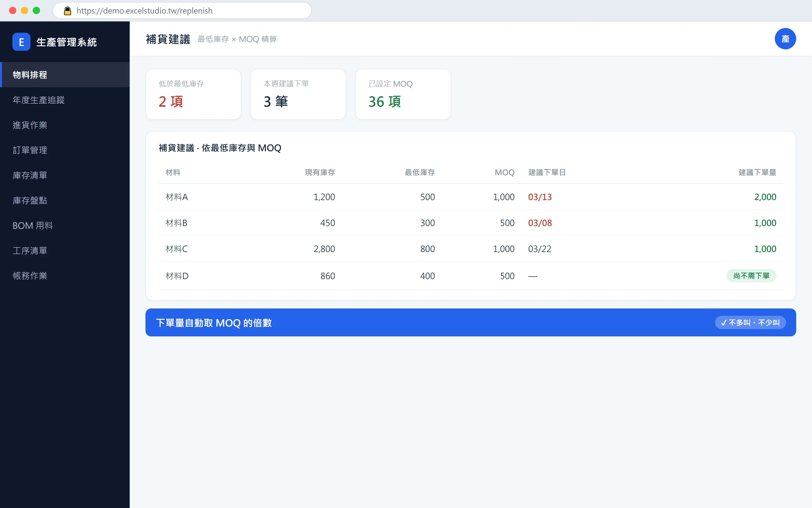The width and height of the screenshot is (812, 508).
Task: Open 訂單管理 sidebar menu
Action: (x=65, y=150)
